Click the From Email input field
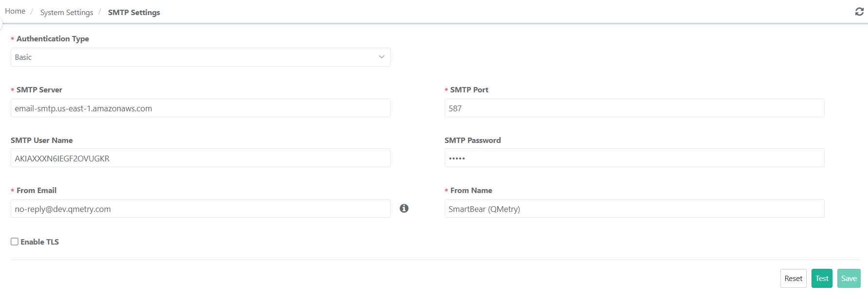The width and height of the screenshot is (868, 299). (200, 209)
